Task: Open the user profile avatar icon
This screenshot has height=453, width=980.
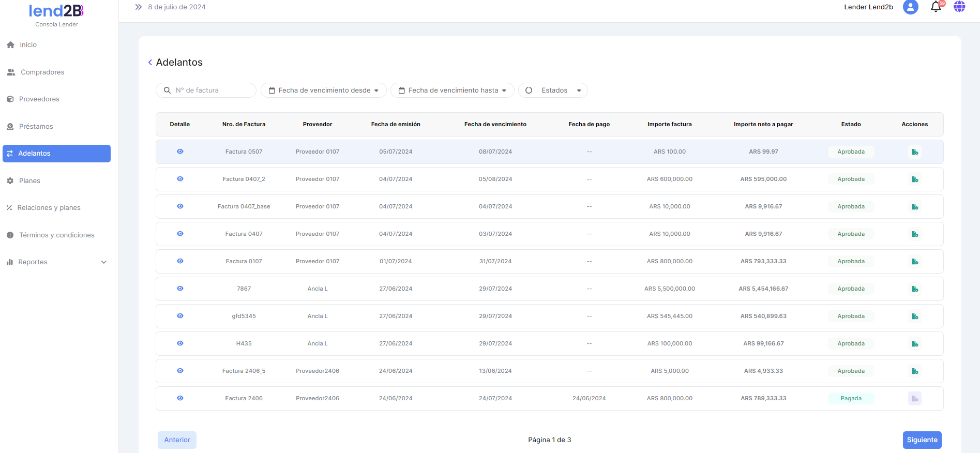Action: click(910, 7)
